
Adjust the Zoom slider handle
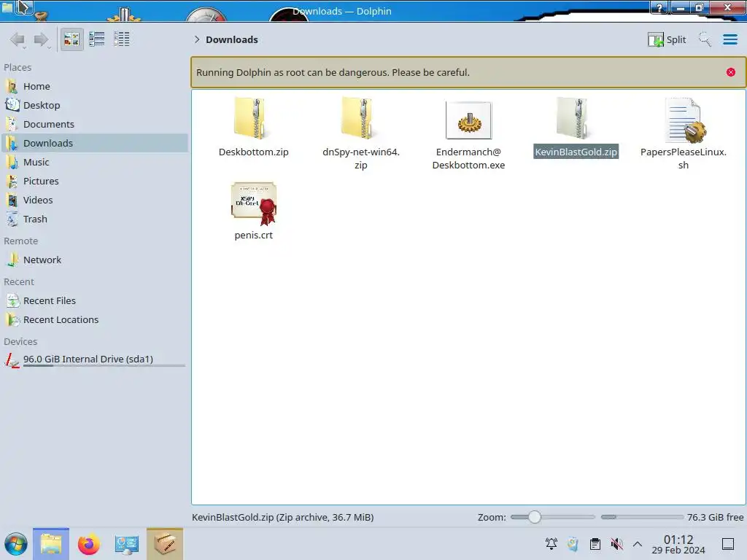pyautogui.click(x=535, y=517)
